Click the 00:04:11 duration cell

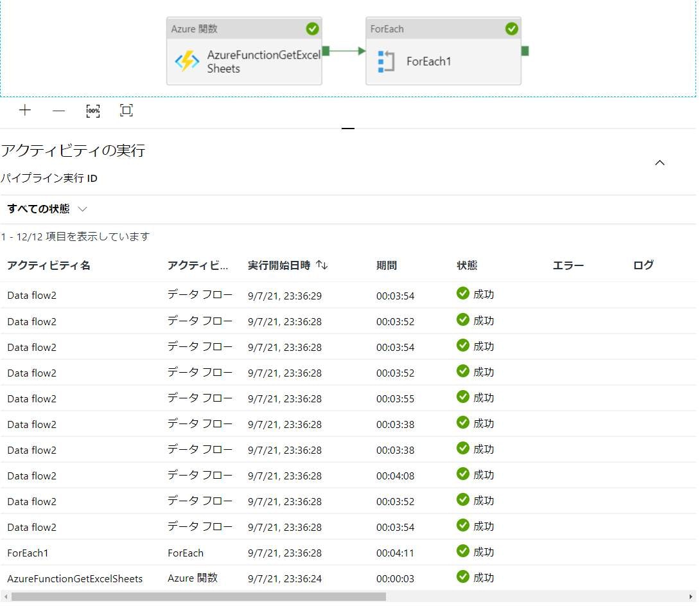coord(395,553)
